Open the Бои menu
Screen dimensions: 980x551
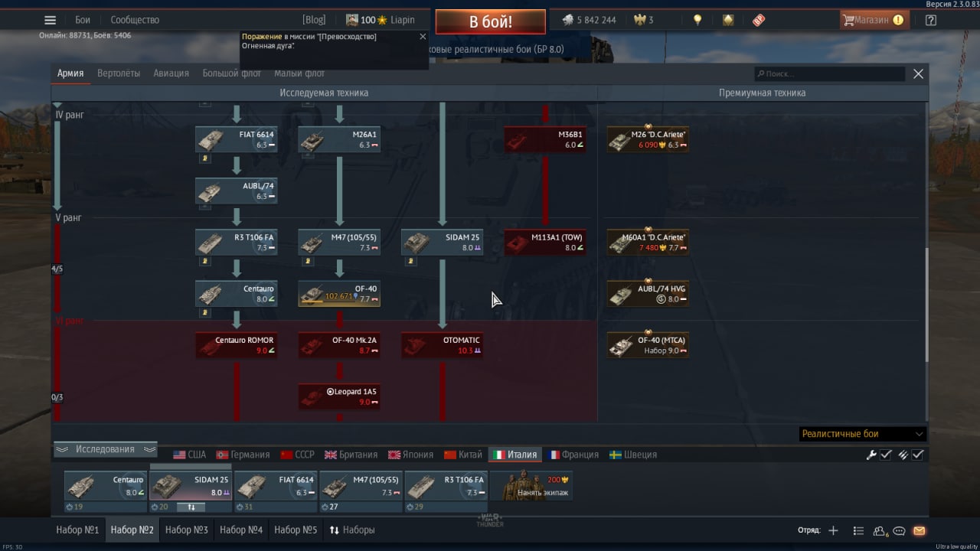83,20
